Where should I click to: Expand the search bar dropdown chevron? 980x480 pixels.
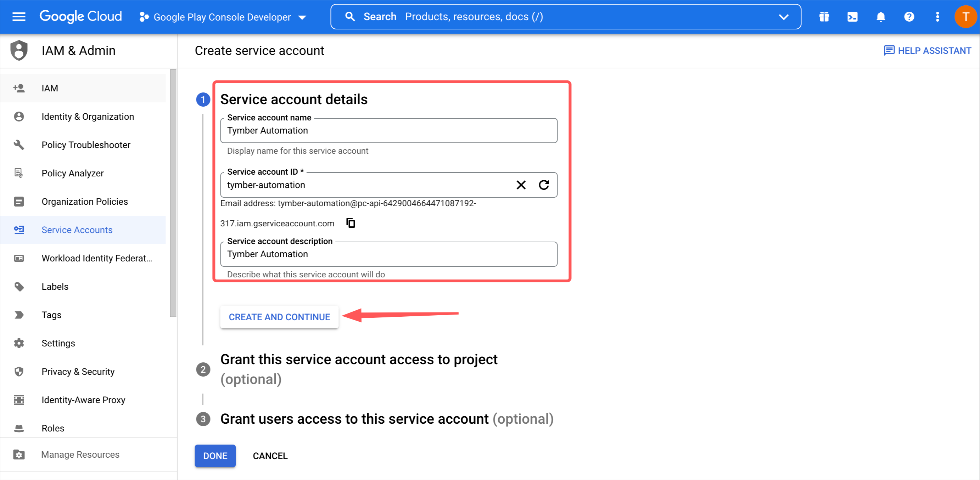click(783, 17)
